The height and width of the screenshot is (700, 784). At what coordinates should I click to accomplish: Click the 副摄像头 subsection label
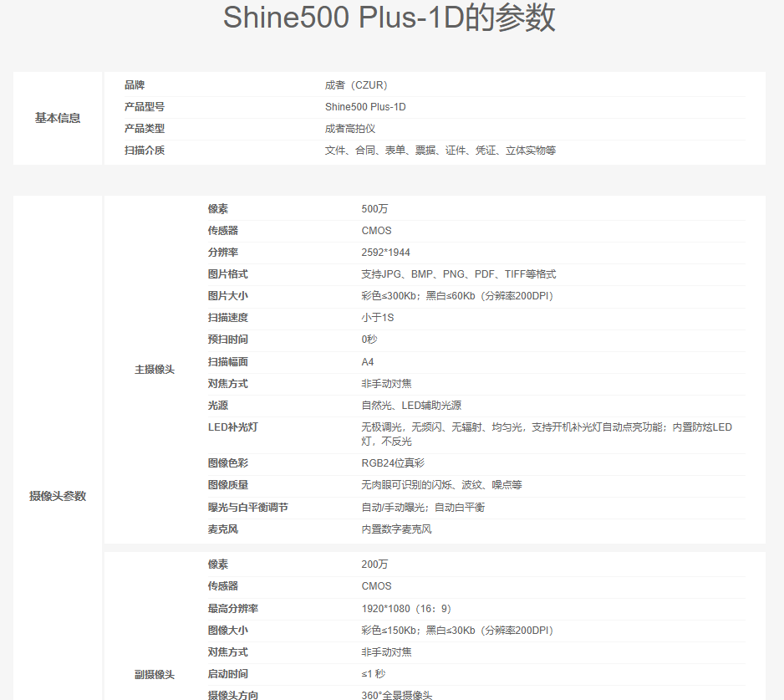click(x=155, y=674)
